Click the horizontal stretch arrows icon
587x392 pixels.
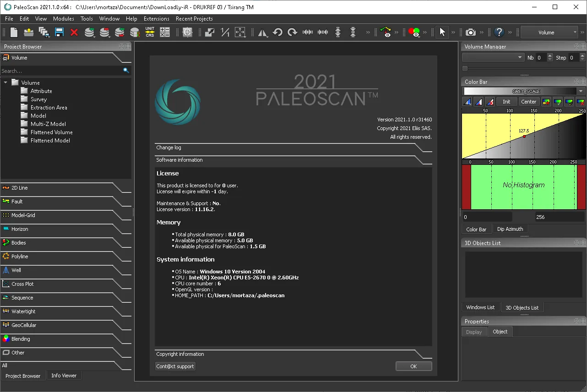tap(308, 32)
